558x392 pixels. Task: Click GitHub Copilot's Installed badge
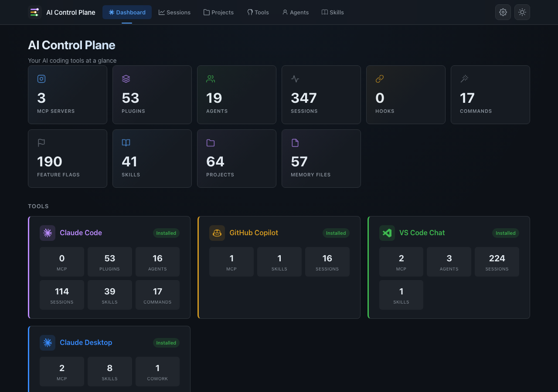coord(336,233)
